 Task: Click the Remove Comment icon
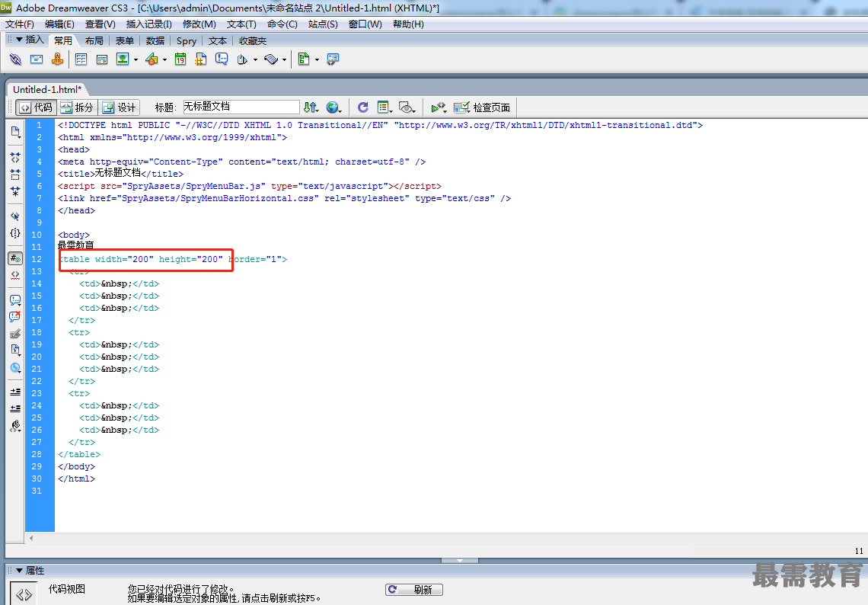15,317
